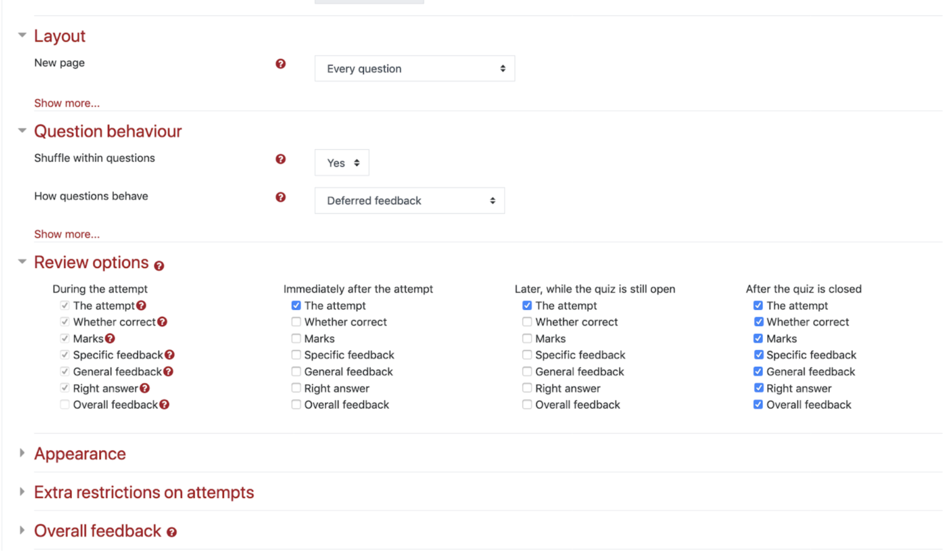Open help for The attempt review option
Viewport: 951px width, 560px height.
(142, 305)
